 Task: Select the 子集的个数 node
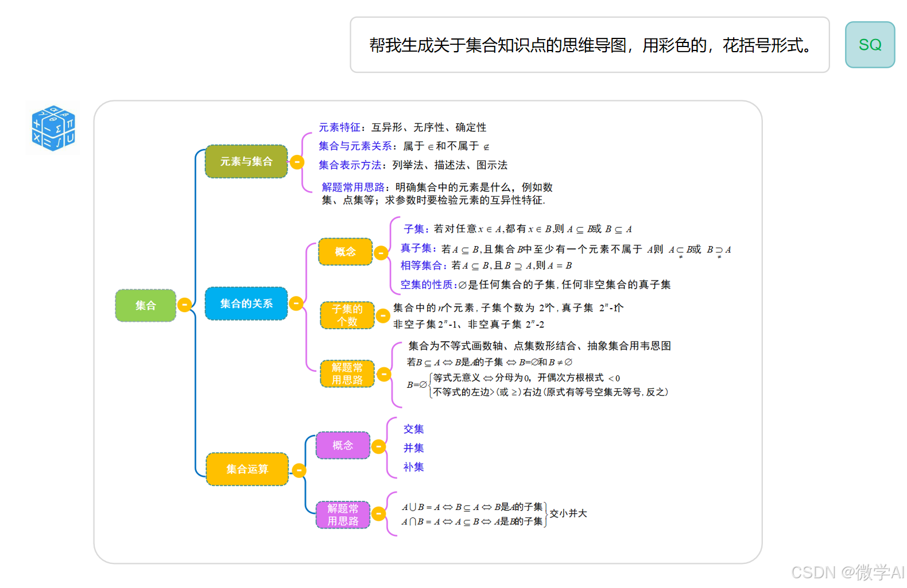point(347,315)
